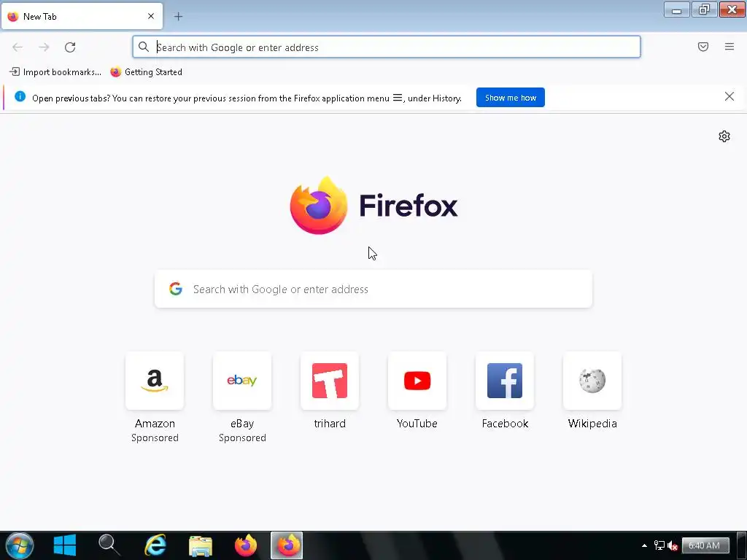Open the network status tray icon
The width and height of the screenshot is (747, 560).
coord(659,545)
